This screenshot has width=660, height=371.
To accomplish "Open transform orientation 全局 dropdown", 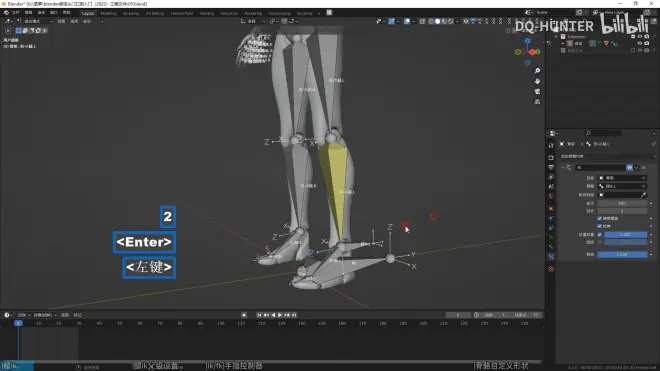I will pos(252,21).
